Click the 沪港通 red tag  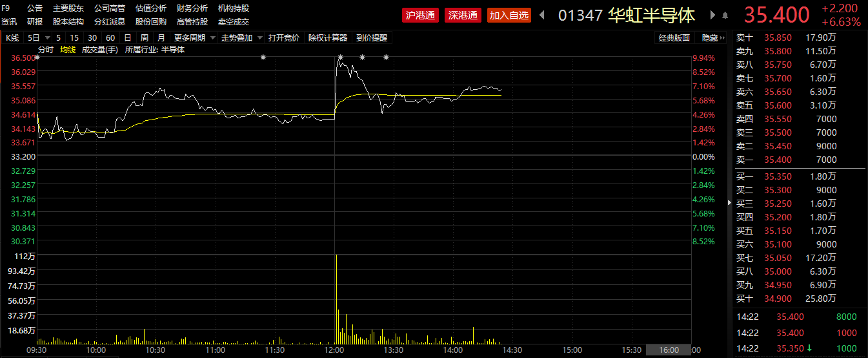420,15
